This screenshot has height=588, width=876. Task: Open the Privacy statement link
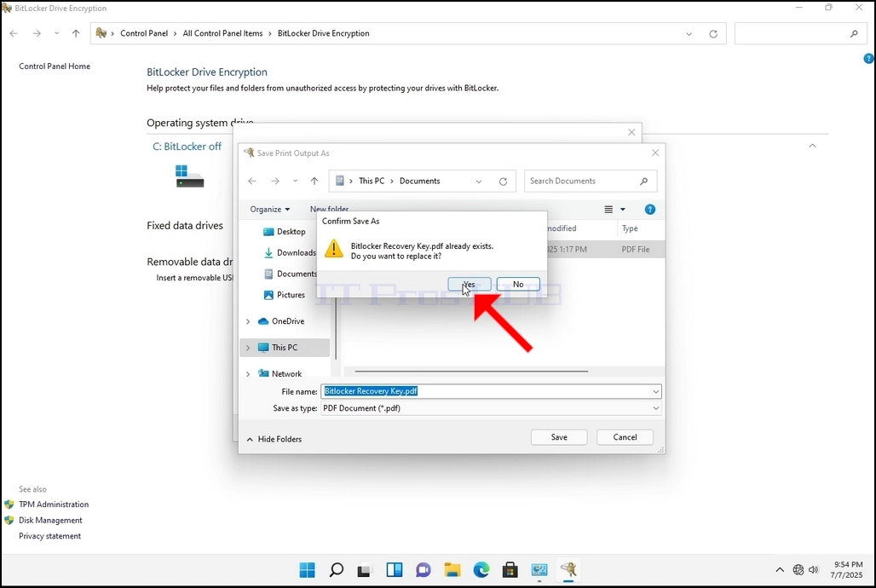49,536
